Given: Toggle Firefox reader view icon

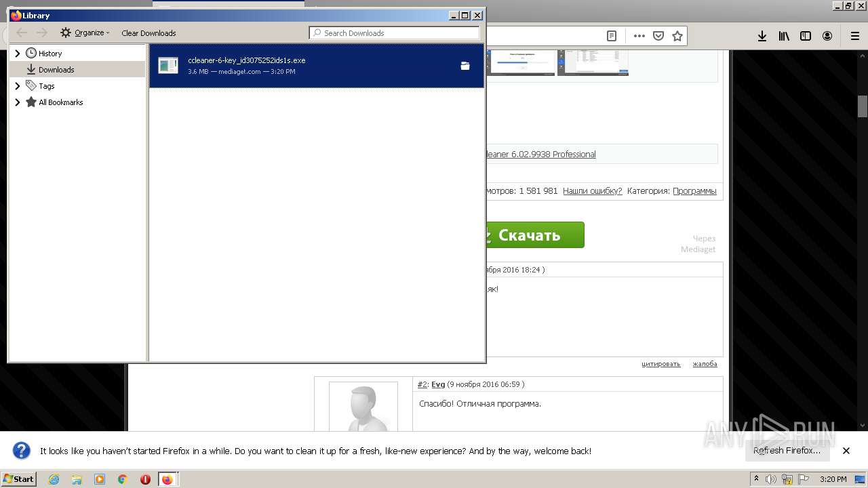Looking at the screenshot, I should pyautogui.click(x=612, y=36).
